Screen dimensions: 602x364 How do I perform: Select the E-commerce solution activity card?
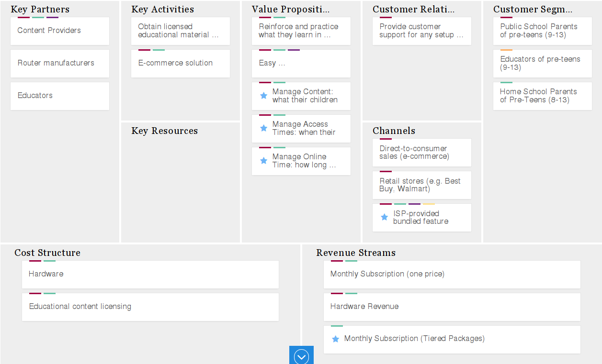[x=181, y=64]
